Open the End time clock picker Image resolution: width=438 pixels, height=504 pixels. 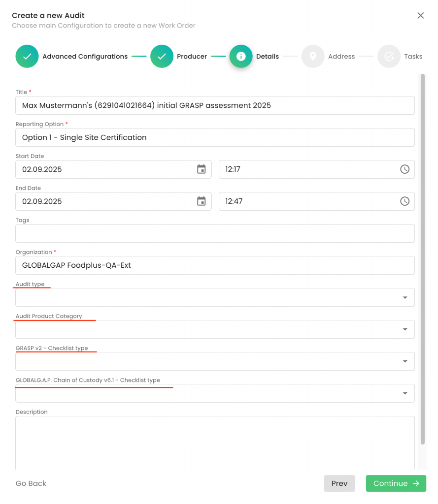(404, 201)
